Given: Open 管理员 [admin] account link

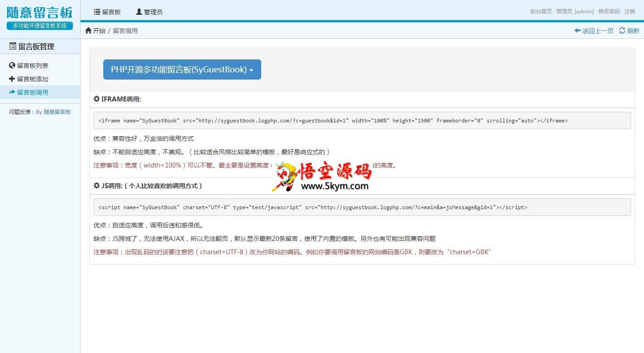Looking at the screenshot, I should pos(575,12).
